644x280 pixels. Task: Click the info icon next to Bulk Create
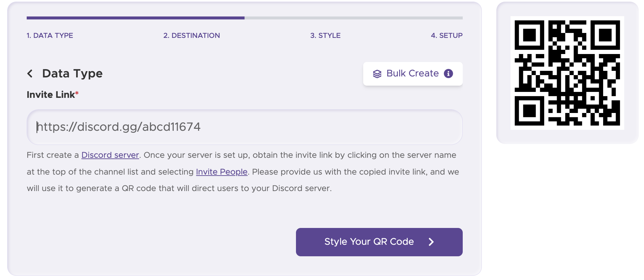pos(448,73)
